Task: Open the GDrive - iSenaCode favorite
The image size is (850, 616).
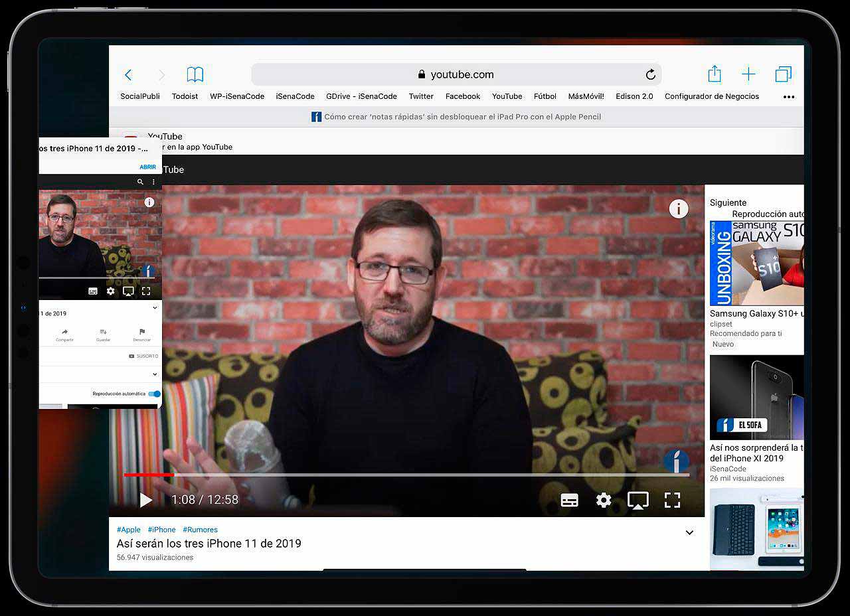Action: click(x=361, y=96)
